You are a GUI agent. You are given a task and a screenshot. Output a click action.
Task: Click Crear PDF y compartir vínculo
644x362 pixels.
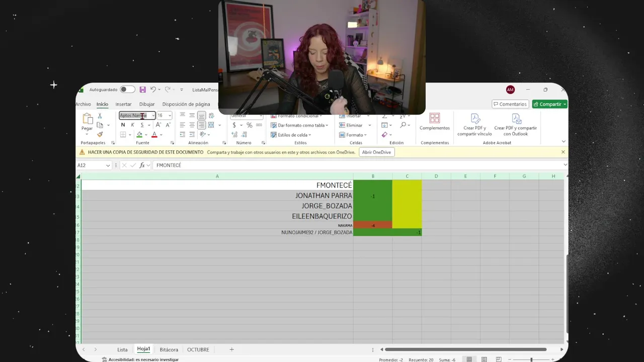(x=474, y=125)
